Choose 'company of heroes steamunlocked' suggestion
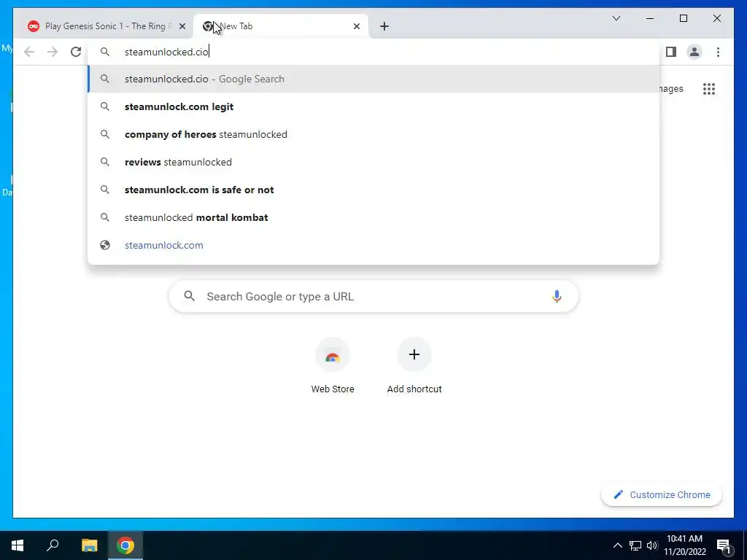This screenshot has height=560, width=747. pyautogui.click(x=373, y=134)
